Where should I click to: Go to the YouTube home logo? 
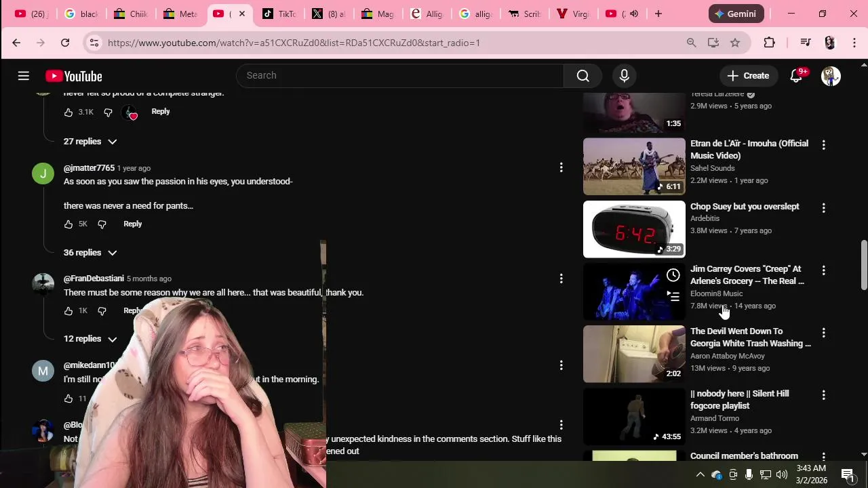[74, 76]
